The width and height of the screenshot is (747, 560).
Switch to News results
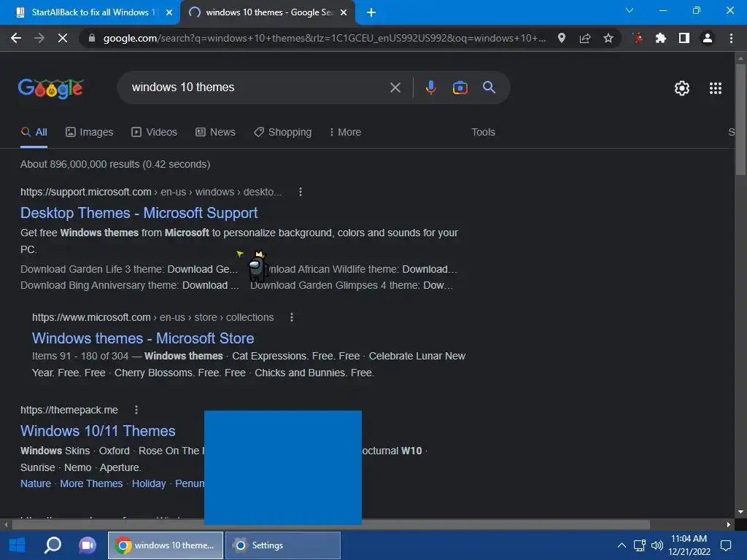pyautogui.click(x=215, y=133)
